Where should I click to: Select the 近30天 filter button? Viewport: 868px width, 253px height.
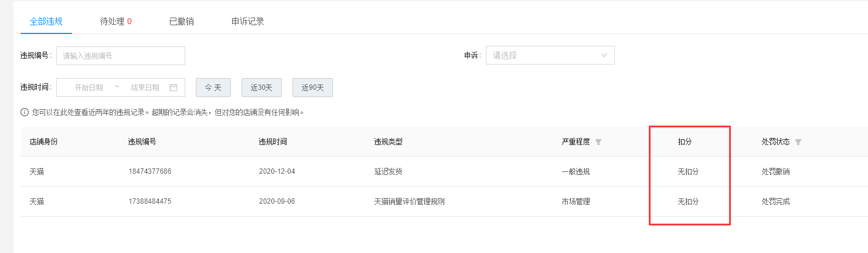tap(261, 87)
